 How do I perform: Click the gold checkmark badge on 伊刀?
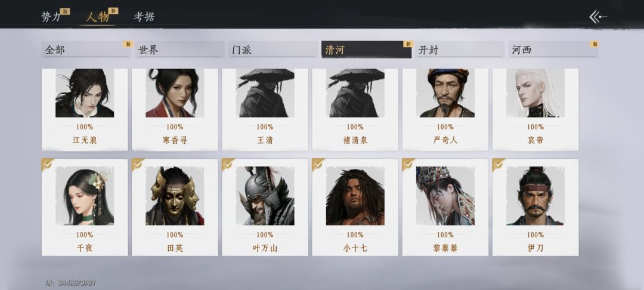coord(498,164)
